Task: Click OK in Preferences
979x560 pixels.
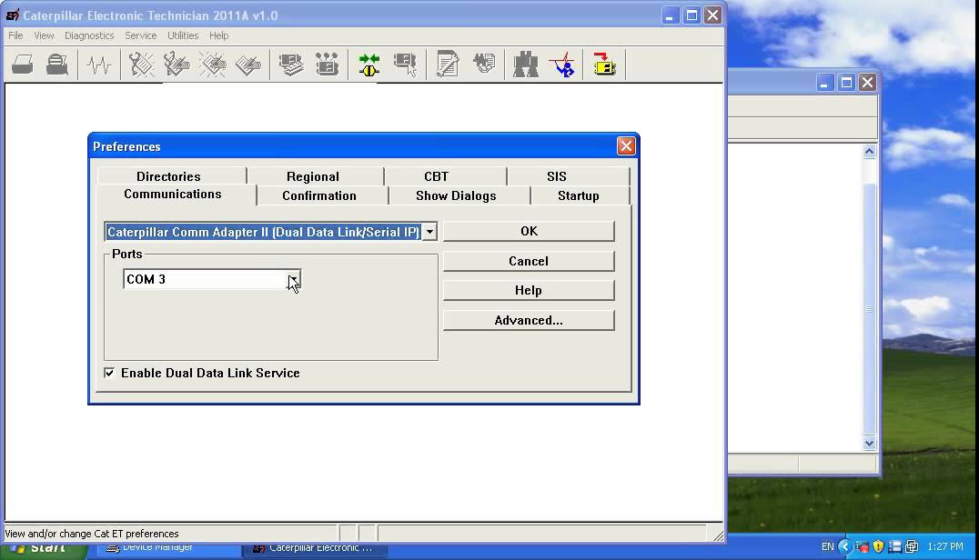Action: point(529,231)
